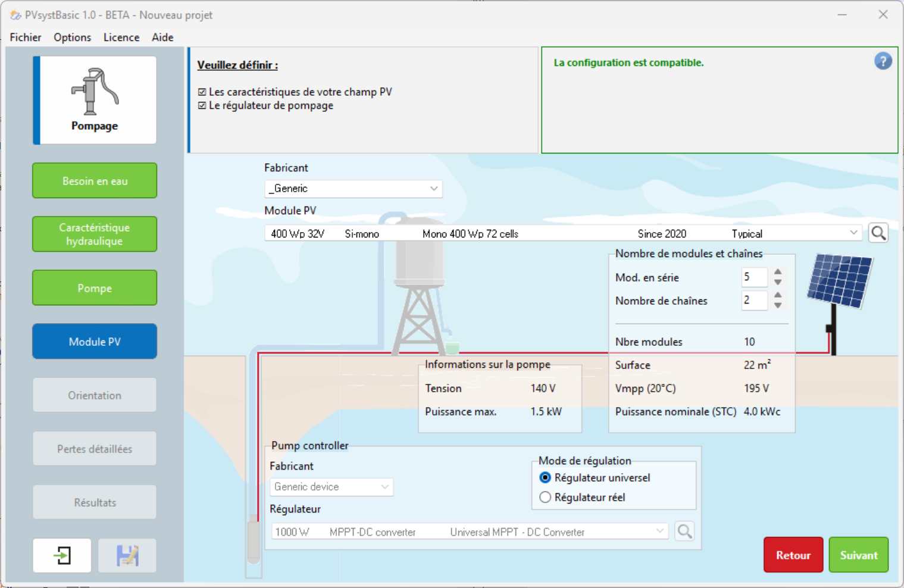Search regulators with the magnifier icon
This screenshot has width=904, height=588.
coord(684,531)
